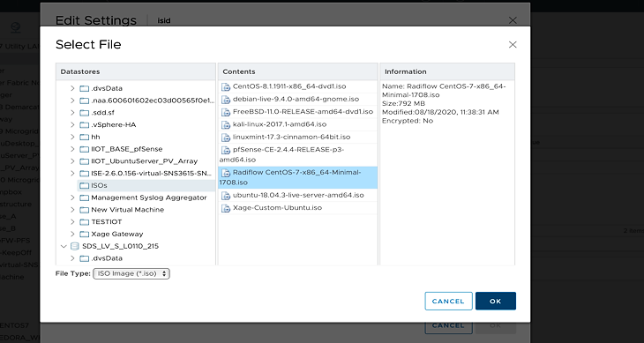Click CANCEL in Select File dialog

[x=448, y=302]
